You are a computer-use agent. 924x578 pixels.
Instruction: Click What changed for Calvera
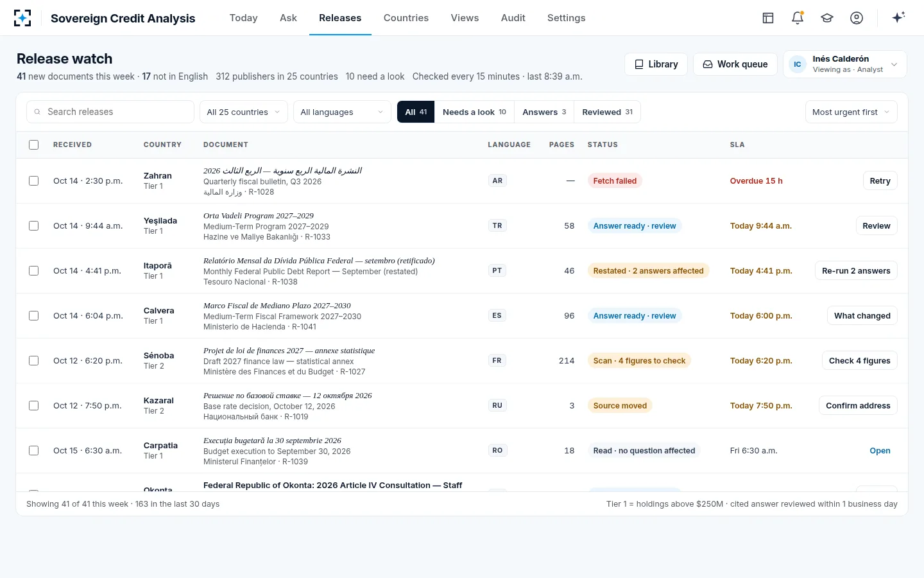(862, 315)
